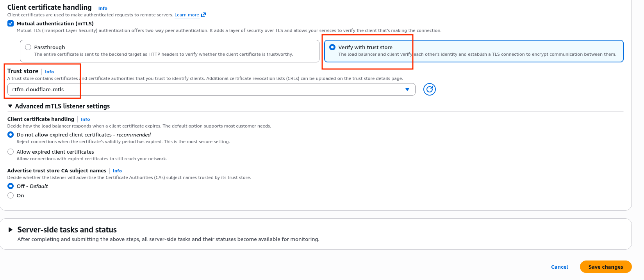Select Verify with trust store option
644x280 pixels.
pyautogui.click(x=332, y=47)
